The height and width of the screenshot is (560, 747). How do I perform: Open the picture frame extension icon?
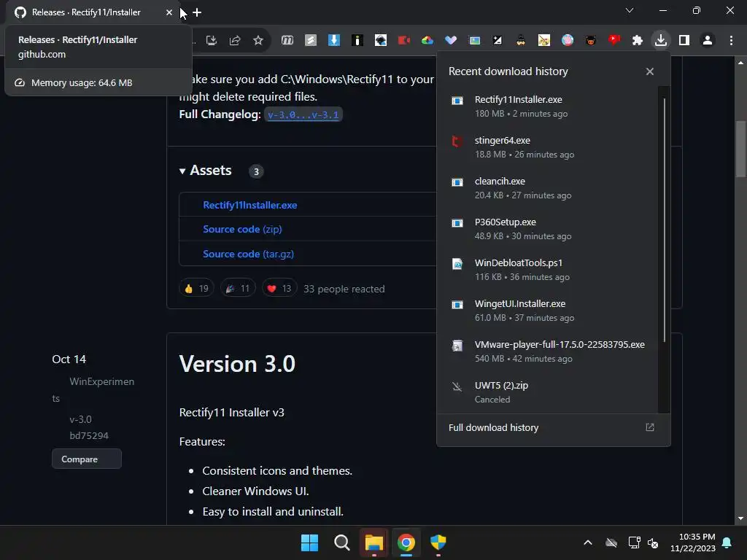474,41
